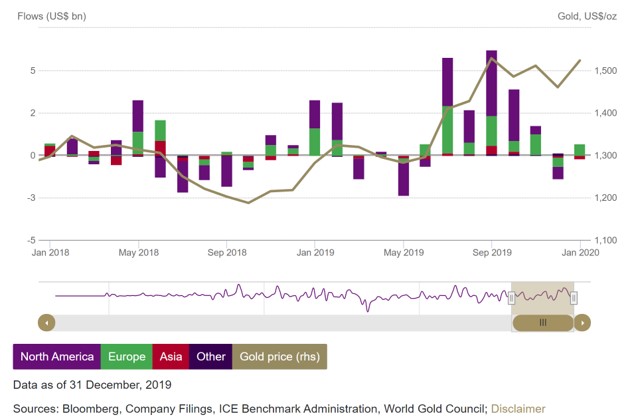This screenshot has height=419, width=642.
Task: Click the negative bar at May 2019
Action: click(x=403, y=176)
